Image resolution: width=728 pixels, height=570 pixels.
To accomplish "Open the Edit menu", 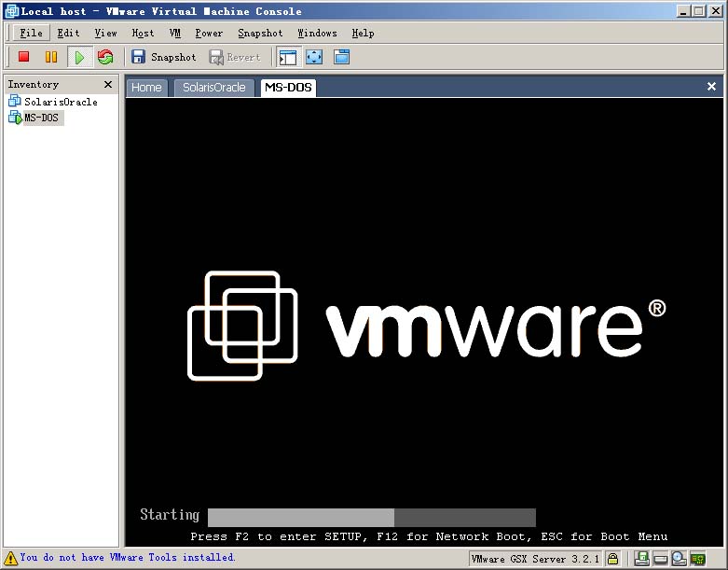I will [x=68, y=33].
